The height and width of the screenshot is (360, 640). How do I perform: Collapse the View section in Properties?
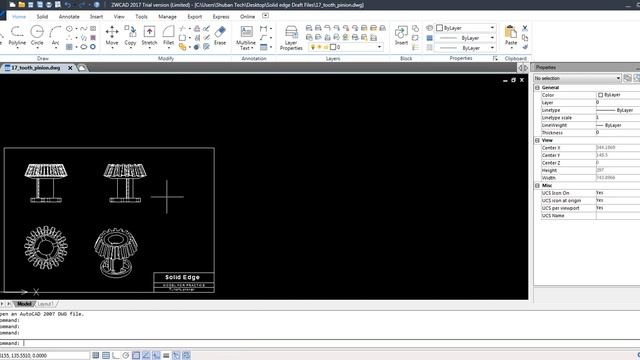tap(537, 140)
